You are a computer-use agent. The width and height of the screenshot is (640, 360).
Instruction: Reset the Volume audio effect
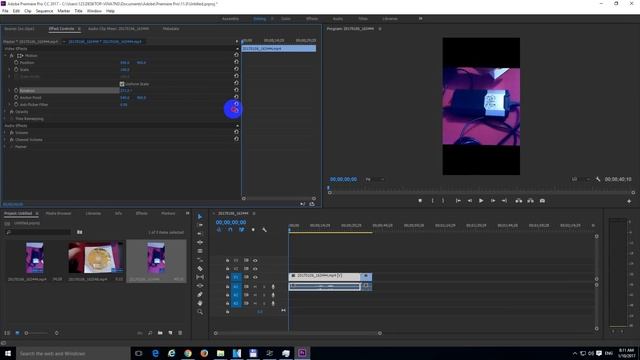coord(236,132)
